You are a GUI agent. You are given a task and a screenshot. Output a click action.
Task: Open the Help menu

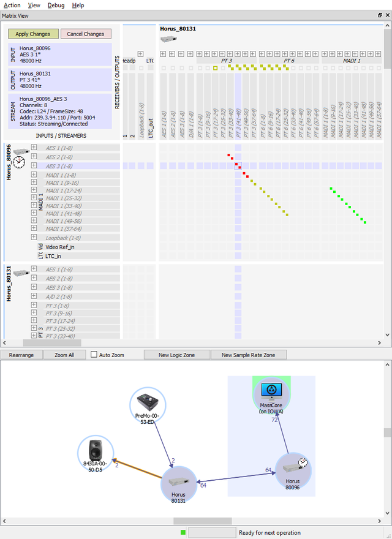tap(78, 5)
